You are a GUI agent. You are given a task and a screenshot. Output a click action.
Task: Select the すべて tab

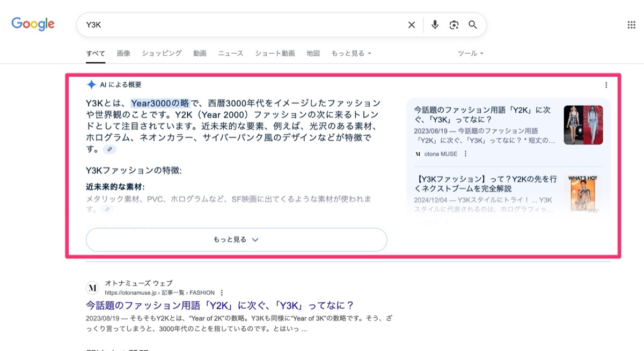(96, 54)
